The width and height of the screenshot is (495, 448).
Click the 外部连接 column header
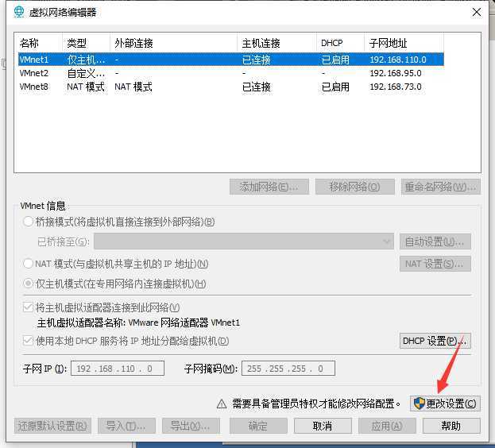[x=174, y=43]
